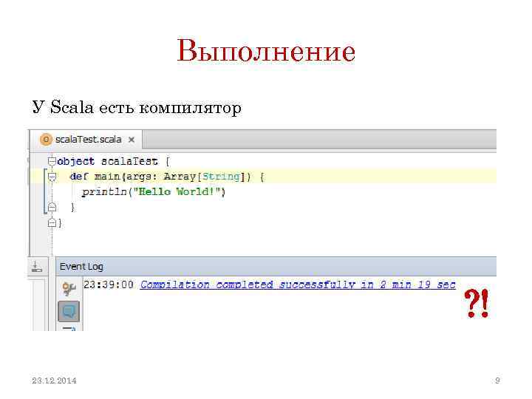Click the "Hello World!" string literal
This screenshot has height=399, width=532.
177,191
